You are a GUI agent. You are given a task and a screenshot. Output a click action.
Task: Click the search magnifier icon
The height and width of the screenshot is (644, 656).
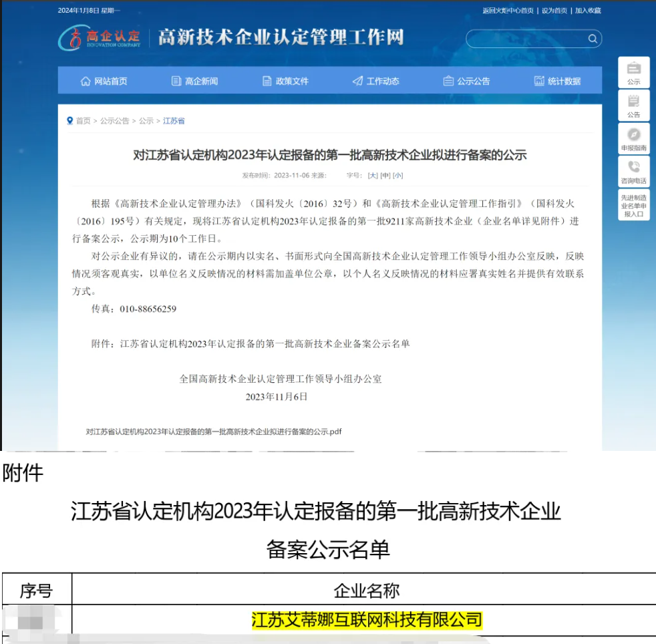593,39
